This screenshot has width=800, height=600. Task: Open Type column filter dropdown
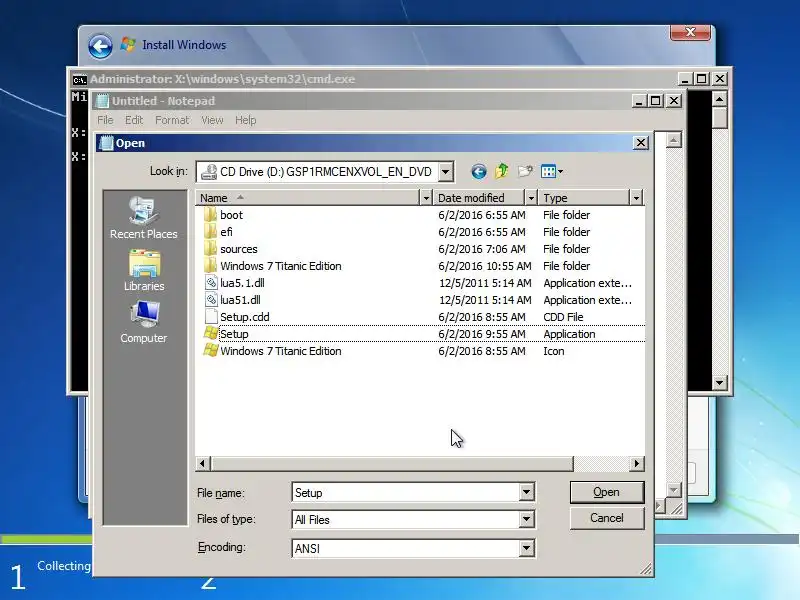[x=636, y=197]
